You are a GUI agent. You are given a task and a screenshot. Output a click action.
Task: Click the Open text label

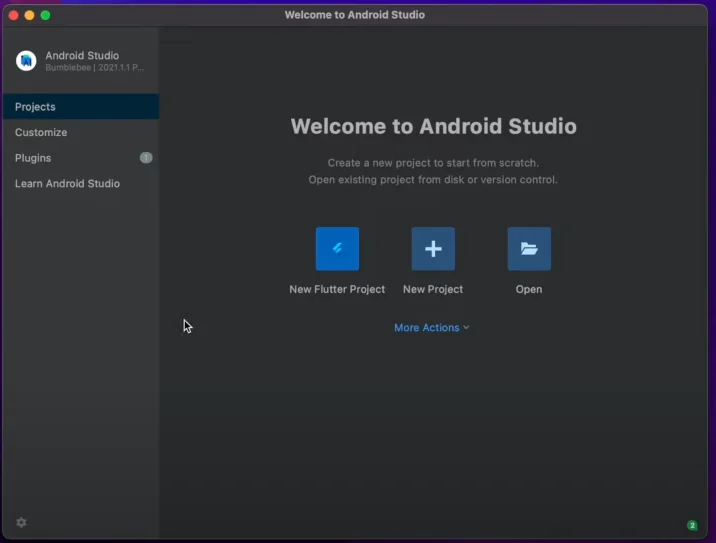click(529, 289)
